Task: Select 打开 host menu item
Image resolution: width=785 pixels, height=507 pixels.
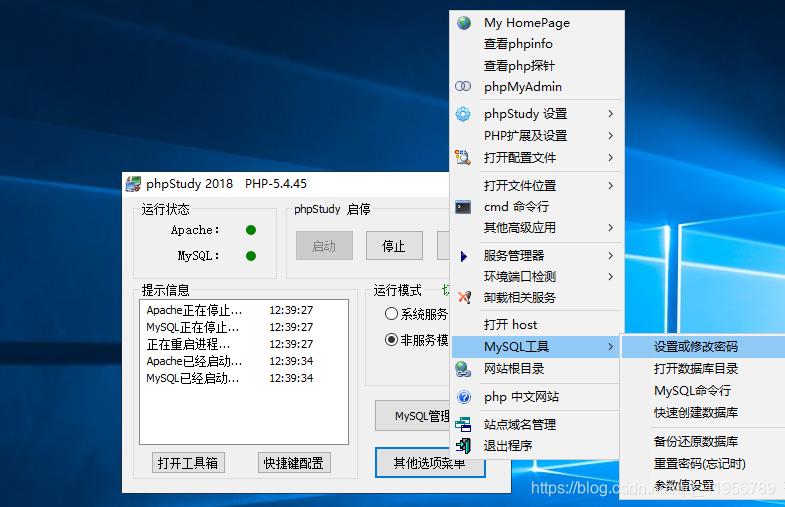Action: click(537, 325)
